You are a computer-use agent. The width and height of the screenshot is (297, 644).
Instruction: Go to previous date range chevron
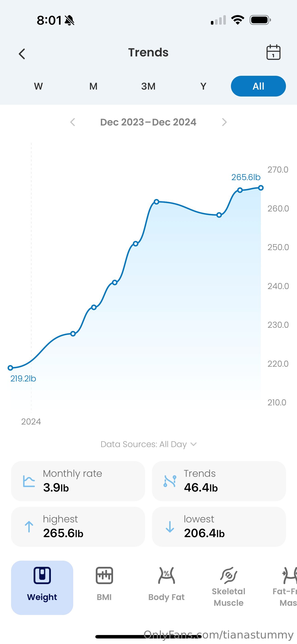pos(73,122)
